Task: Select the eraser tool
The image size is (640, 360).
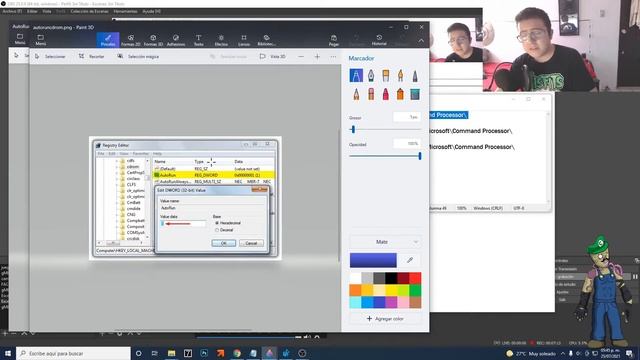Action: coord(371,94)
